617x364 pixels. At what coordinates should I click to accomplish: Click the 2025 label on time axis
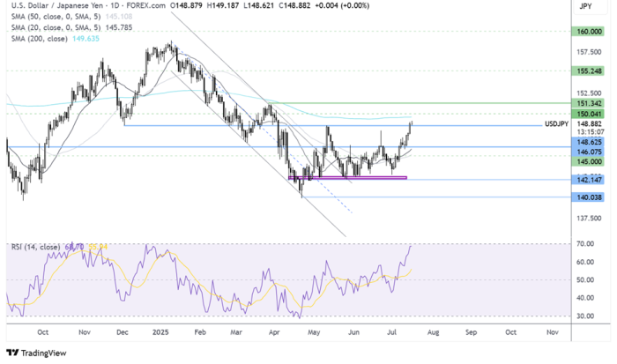(x=160, y=335)
